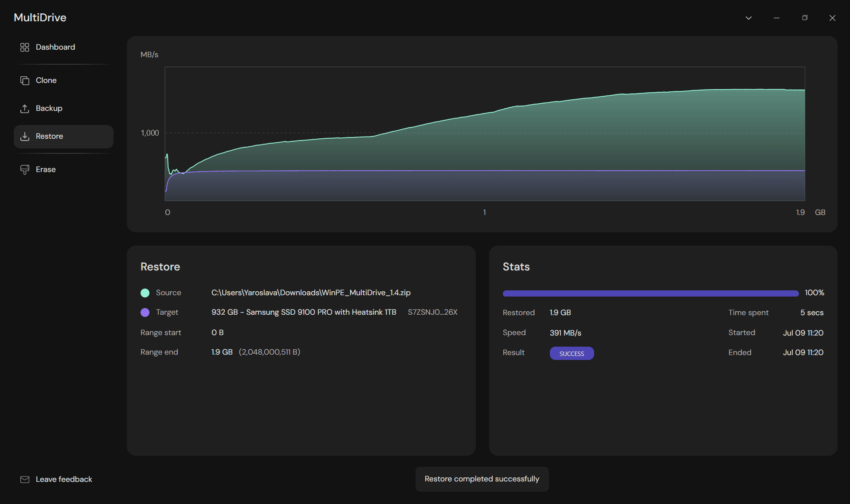Click the Restore download icon
Screen dimensions: 850x504
25,137
